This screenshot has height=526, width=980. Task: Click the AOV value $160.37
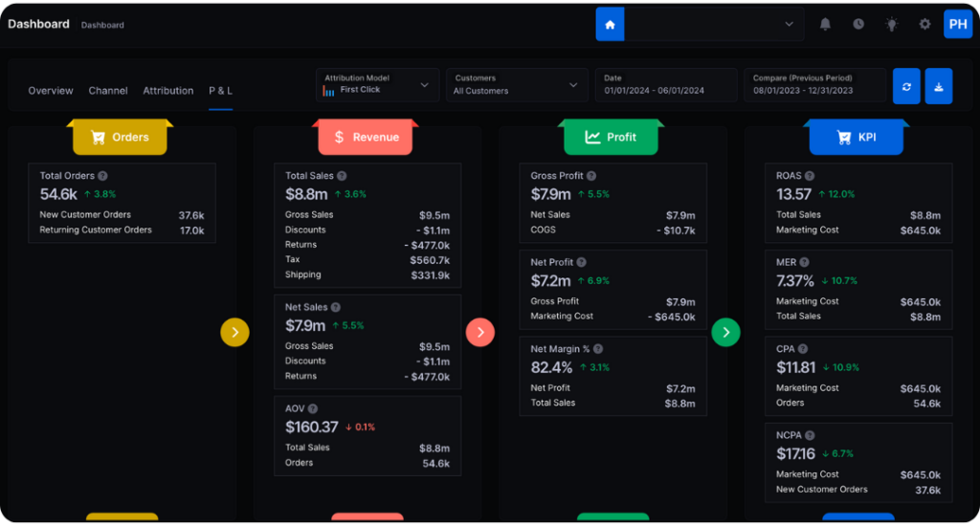pos(311,427)
